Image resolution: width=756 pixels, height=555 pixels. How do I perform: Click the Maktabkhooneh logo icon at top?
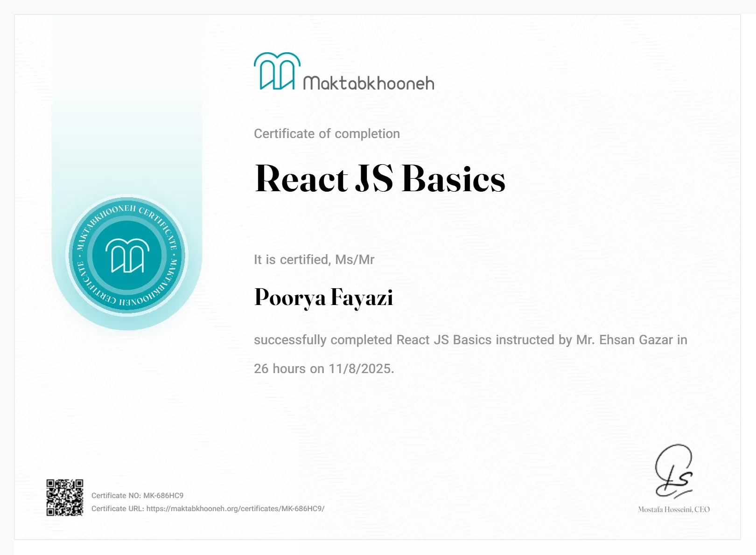click(277, 71)
